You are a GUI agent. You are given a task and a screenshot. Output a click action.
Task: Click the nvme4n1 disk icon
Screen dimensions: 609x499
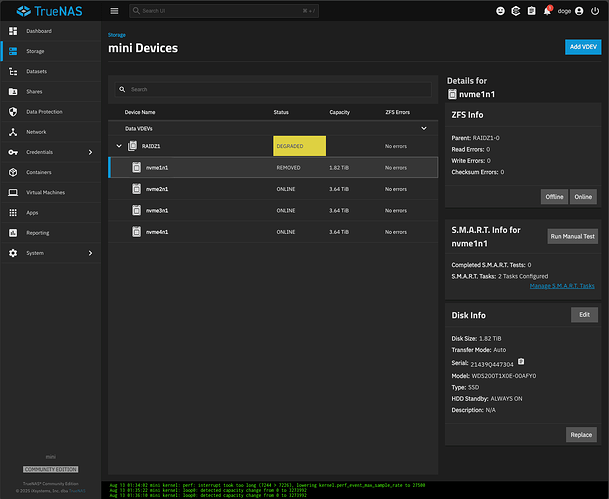click(x=136, y=232)
